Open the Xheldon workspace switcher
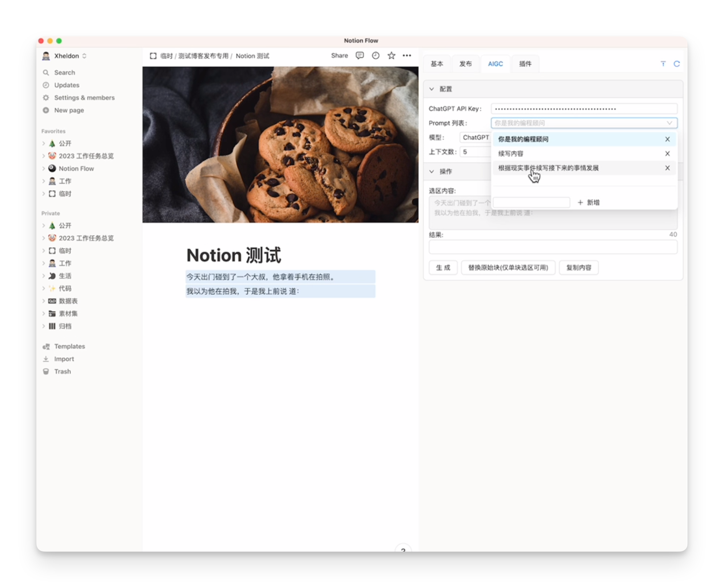Image resolution: width=724 pixels, height=588 pixels. (x=64, y=56)
